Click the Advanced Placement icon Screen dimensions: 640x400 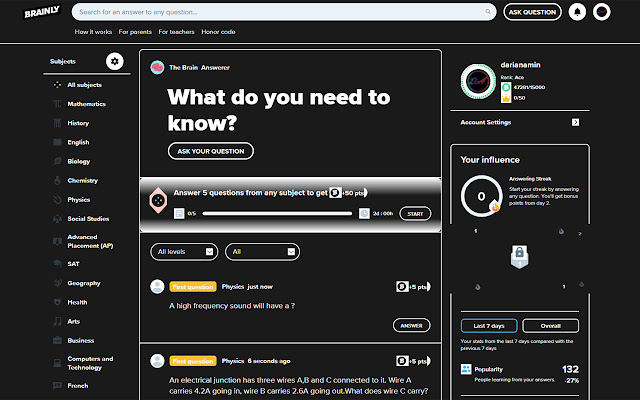[58, 241]
